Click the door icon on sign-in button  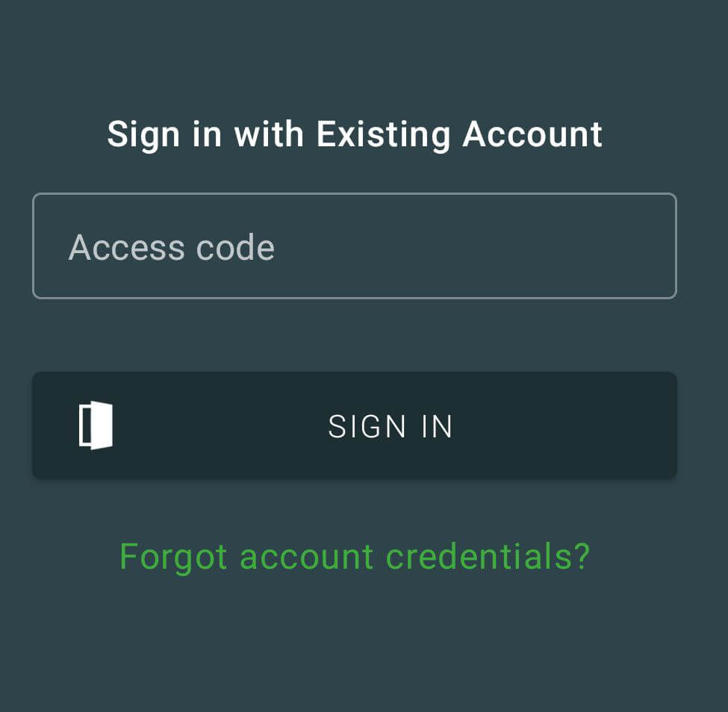pyautogui.click(x=96, y=425)
